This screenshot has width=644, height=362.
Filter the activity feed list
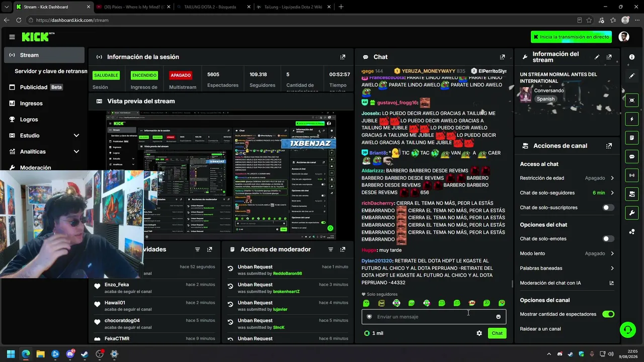click(197, 249)
